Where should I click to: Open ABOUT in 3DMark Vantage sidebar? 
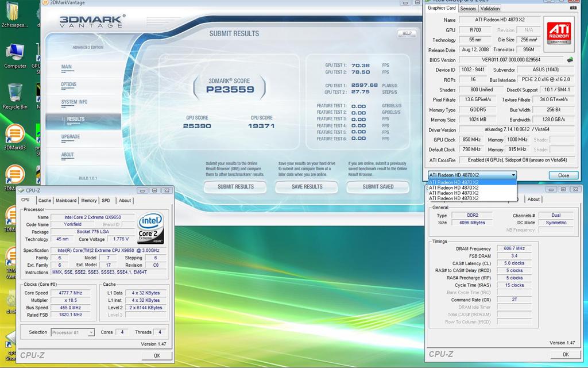click(68, 154)
